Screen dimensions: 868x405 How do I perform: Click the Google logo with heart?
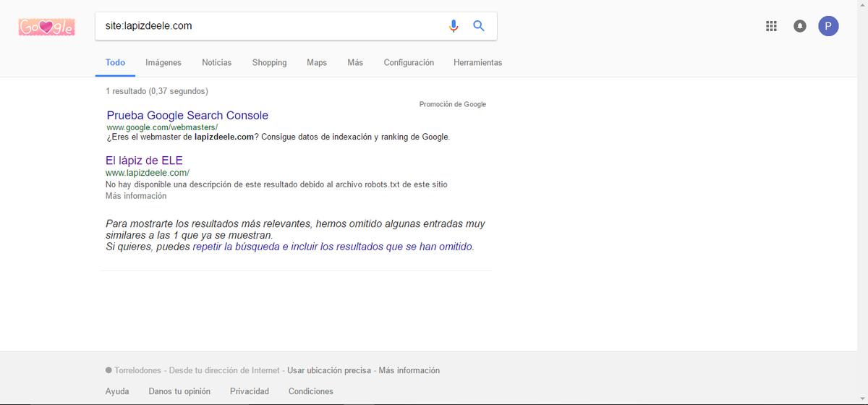(x=47, y=27)
